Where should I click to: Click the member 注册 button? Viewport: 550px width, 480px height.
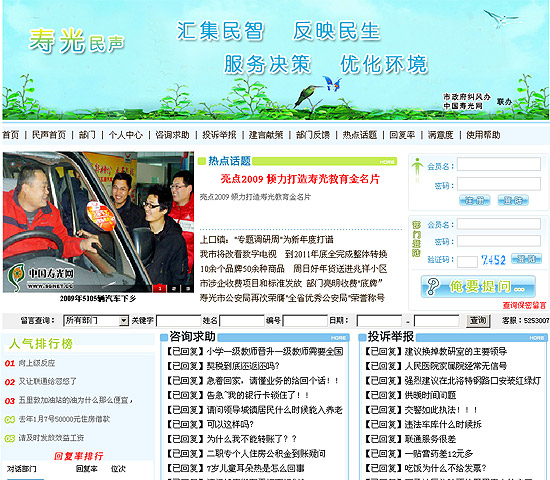(x=475, y=200)
